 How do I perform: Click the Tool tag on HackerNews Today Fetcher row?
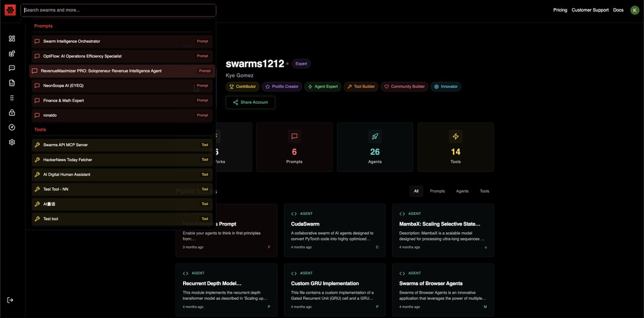[204, 160]
